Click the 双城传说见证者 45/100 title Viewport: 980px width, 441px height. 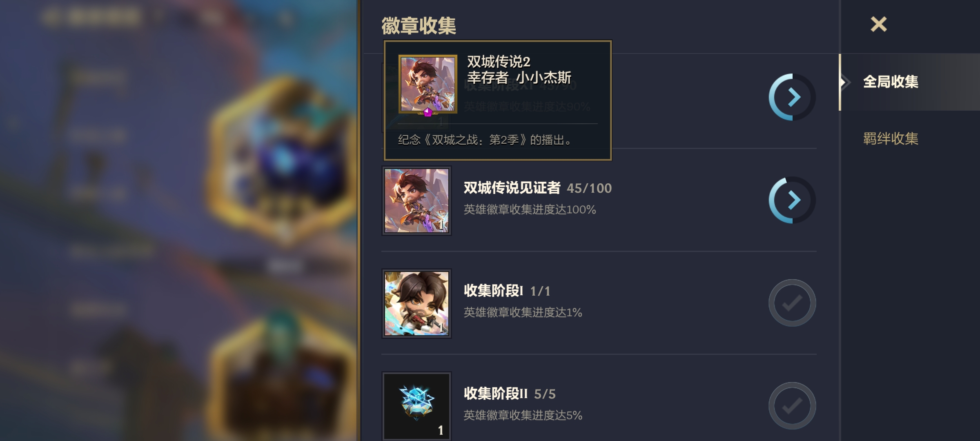click(x=538, y=188)
